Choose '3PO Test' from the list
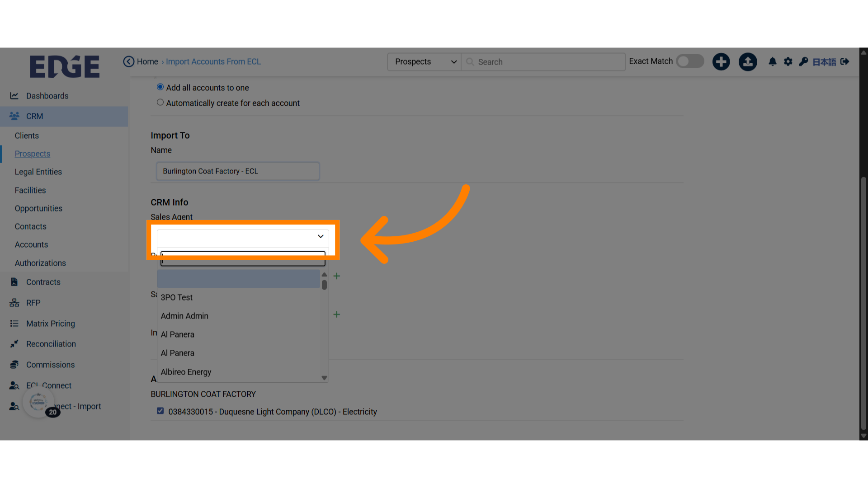868x488 pixels. [239, 297]
